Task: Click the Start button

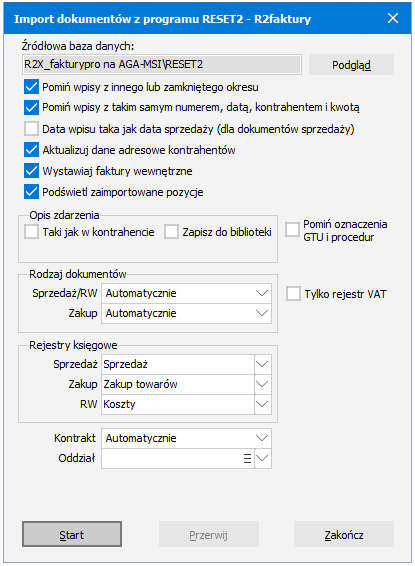Action: pyautogui.click(x=72, y=534)
